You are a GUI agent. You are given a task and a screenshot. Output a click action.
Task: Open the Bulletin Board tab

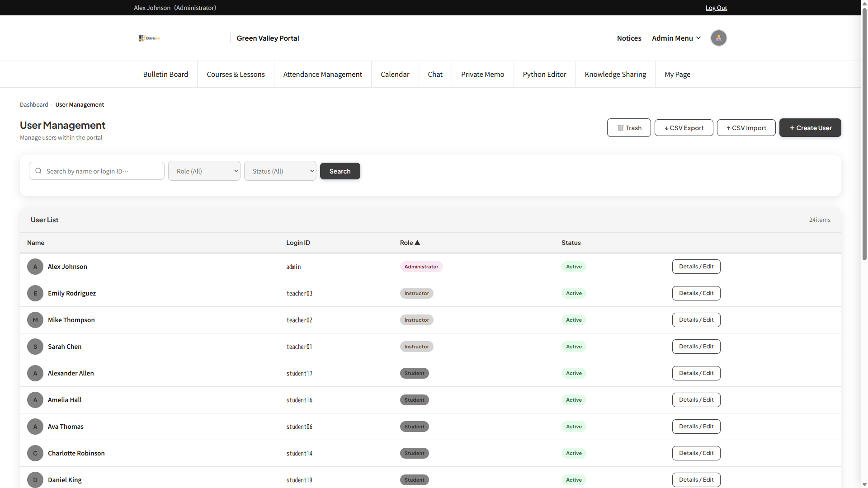(x=165, y=74)
